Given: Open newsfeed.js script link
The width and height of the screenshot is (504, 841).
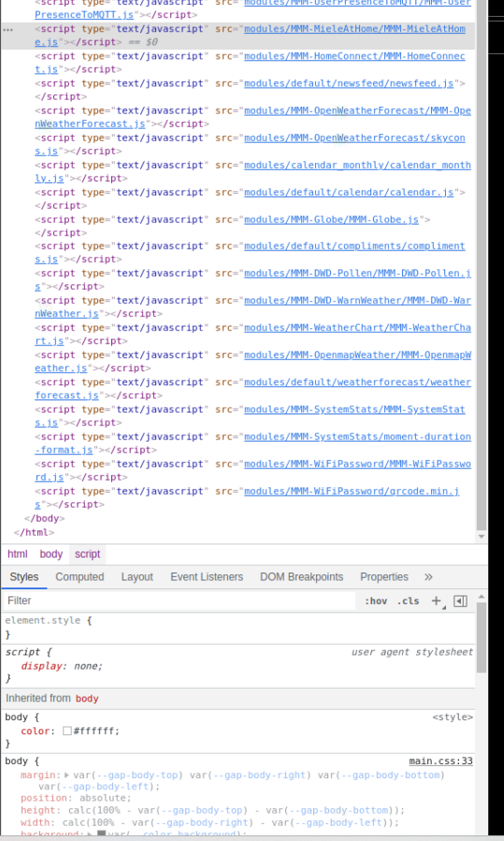Looking at the screenshot, I should click(x=349, y=83).
